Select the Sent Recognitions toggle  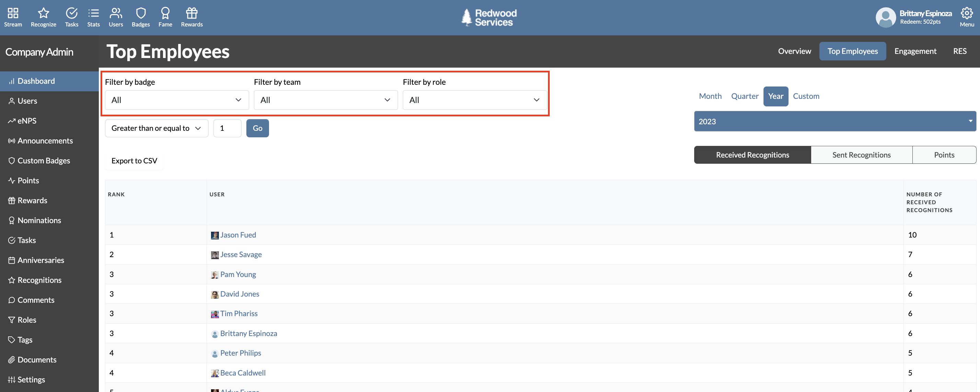[x=861, y=155]
